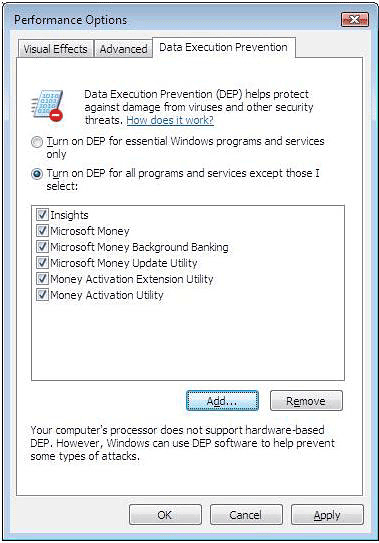
Task: Confirm with the OK button
Action: tap(165, 515)
